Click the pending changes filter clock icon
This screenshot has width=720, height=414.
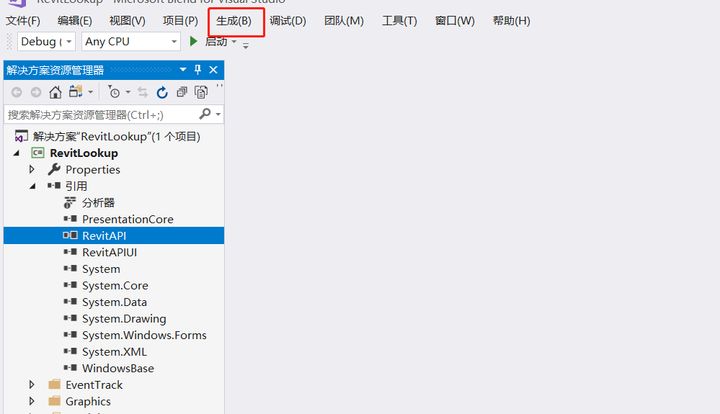pyautogui.click(x=114, y=92)
